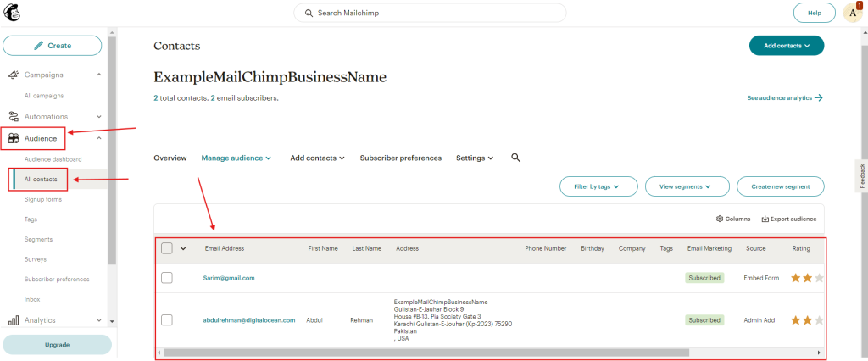Open Segments in the sidebar

tap(38, 239)
